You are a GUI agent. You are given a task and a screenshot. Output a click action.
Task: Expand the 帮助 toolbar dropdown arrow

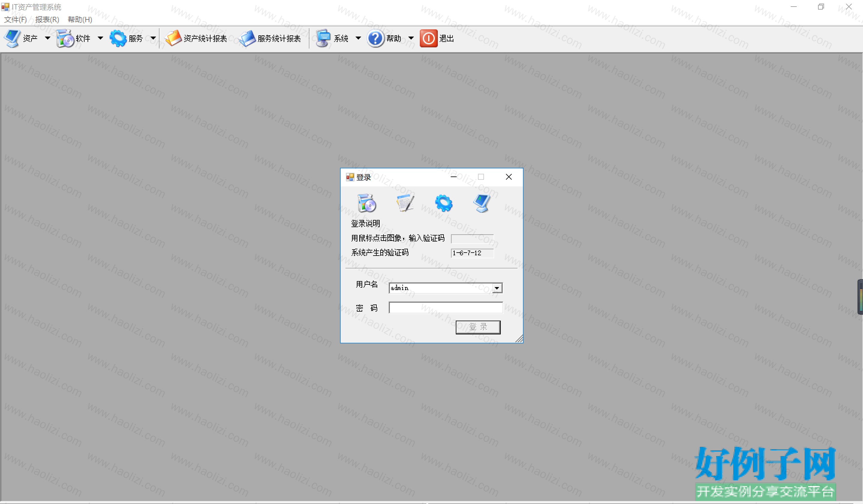411,38
